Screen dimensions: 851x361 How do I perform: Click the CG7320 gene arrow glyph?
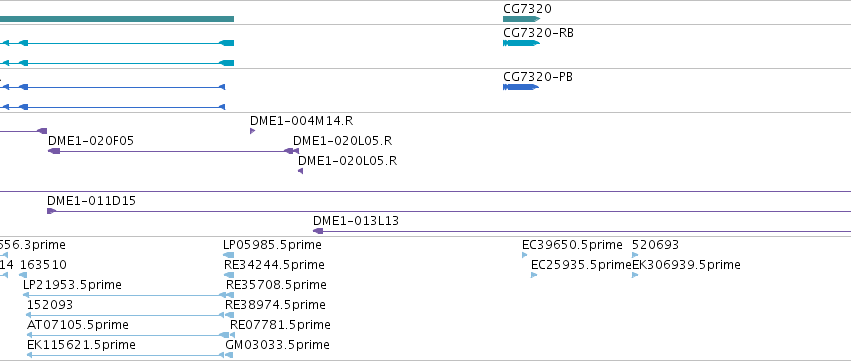click(522, 19)
